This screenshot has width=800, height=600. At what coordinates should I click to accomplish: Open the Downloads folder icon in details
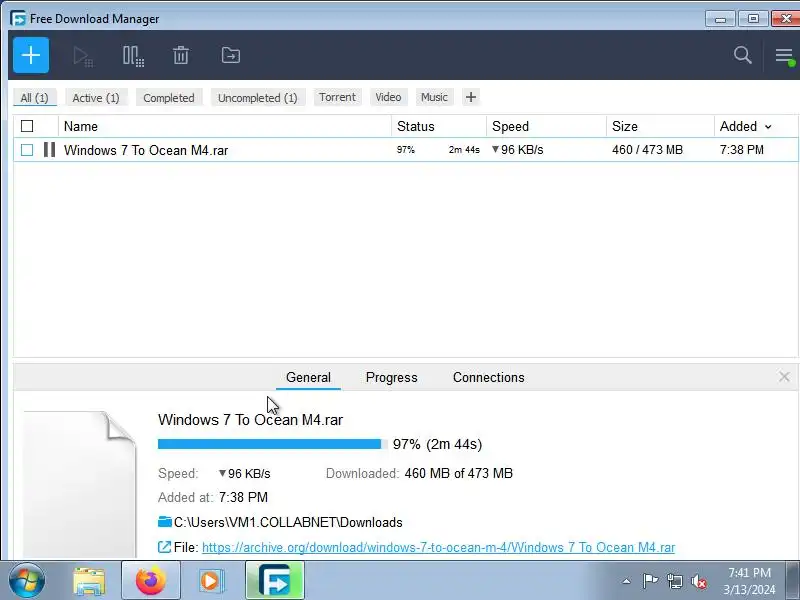[x=165, y=522]
